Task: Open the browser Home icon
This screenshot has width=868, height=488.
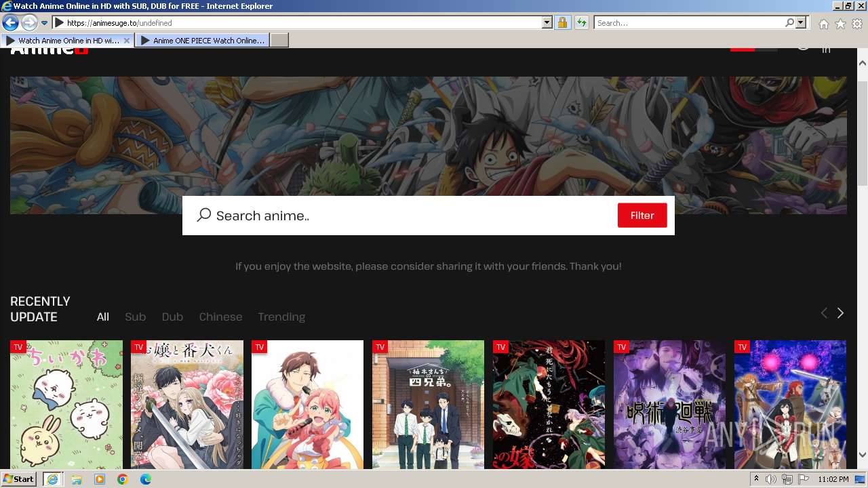Action: pos(823,24)
